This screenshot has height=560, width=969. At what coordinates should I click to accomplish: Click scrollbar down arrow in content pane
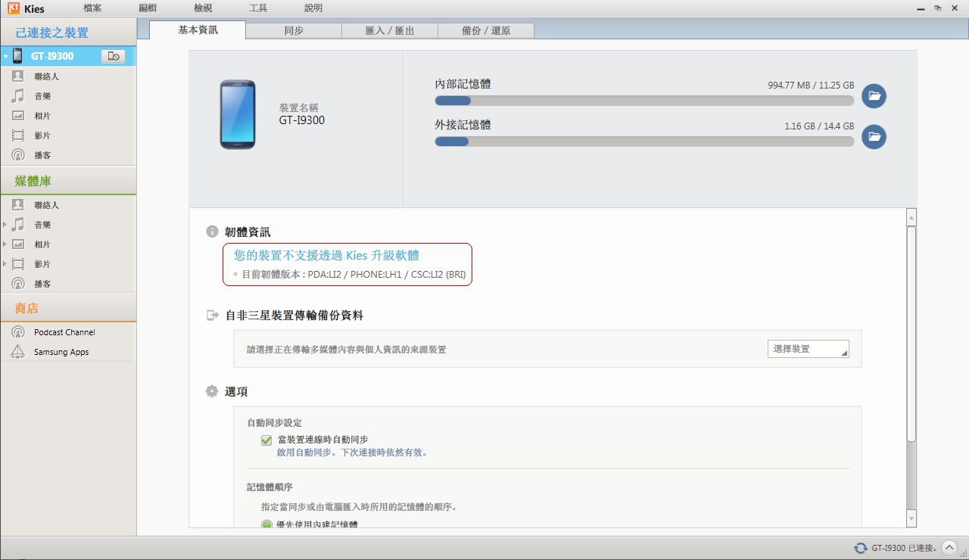click(911, 519)
